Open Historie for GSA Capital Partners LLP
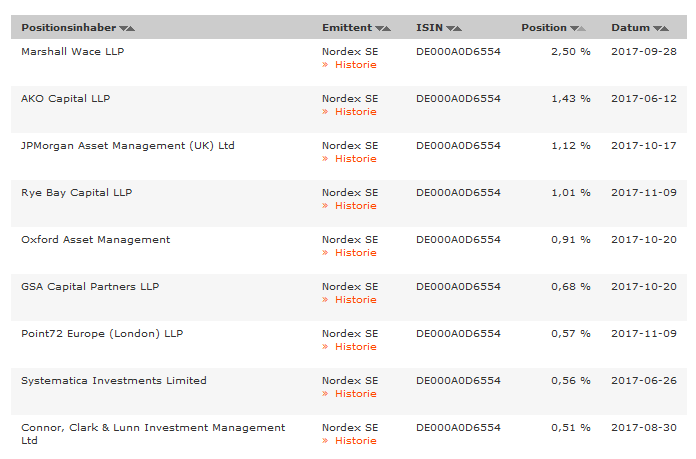696x459 pixels. [x=355, y=300]
